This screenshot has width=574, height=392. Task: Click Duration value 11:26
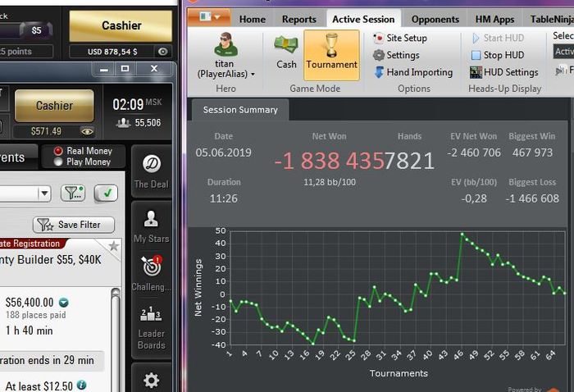(223, 198)
